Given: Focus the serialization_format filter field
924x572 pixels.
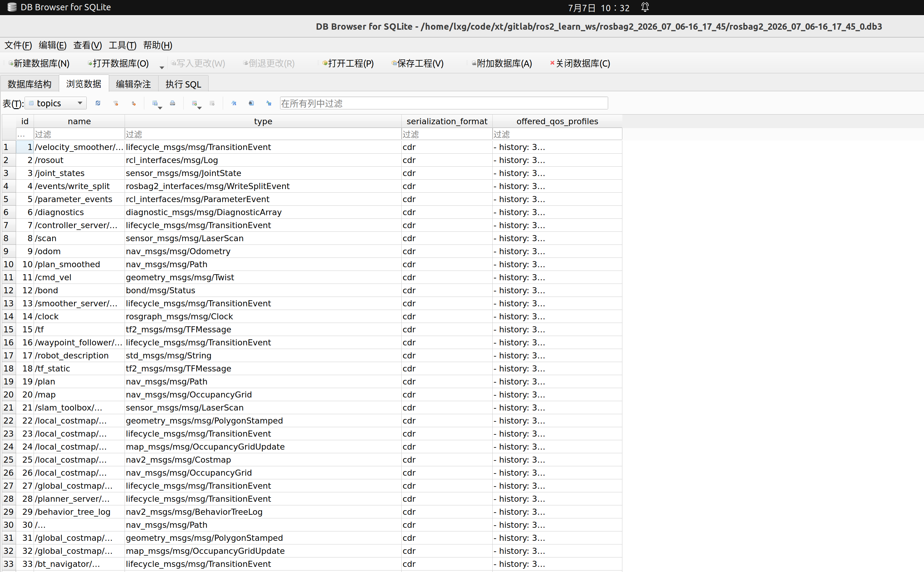Looking at the screenshot, I should [x=447, y=134].
